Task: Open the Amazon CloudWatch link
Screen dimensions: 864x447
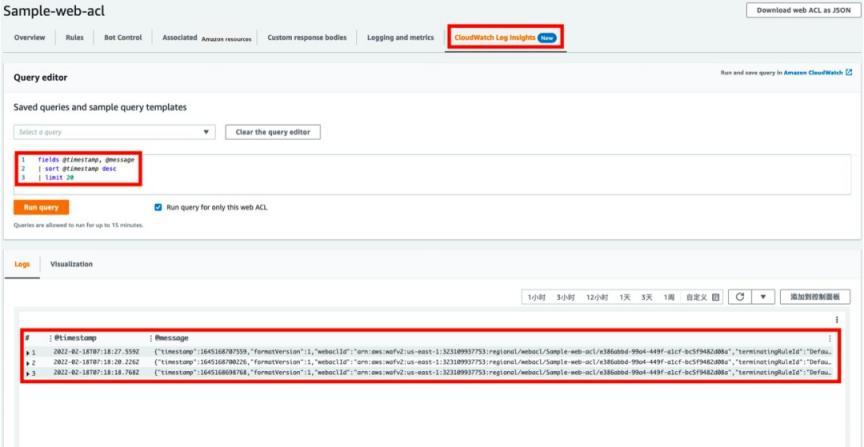Action: (813, 72)
